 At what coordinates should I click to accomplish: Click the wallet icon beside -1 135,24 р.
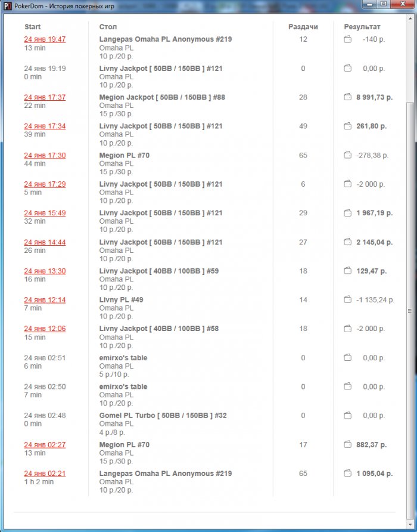pos(348,300)
